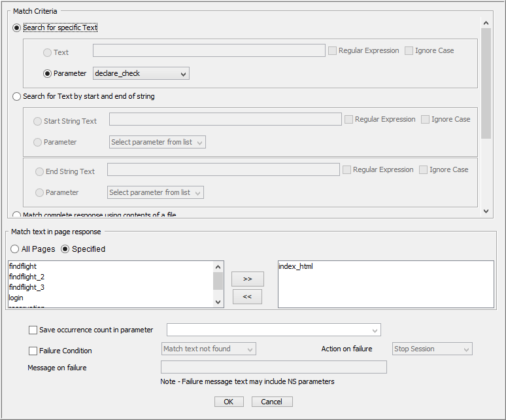Click the << move-left button

click(248, 297)
